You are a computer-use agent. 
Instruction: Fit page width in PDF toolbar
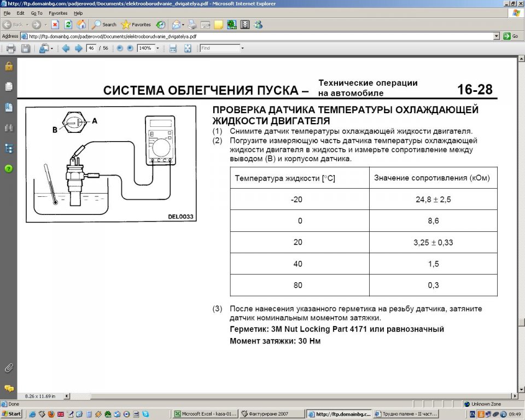coord(173,48)
